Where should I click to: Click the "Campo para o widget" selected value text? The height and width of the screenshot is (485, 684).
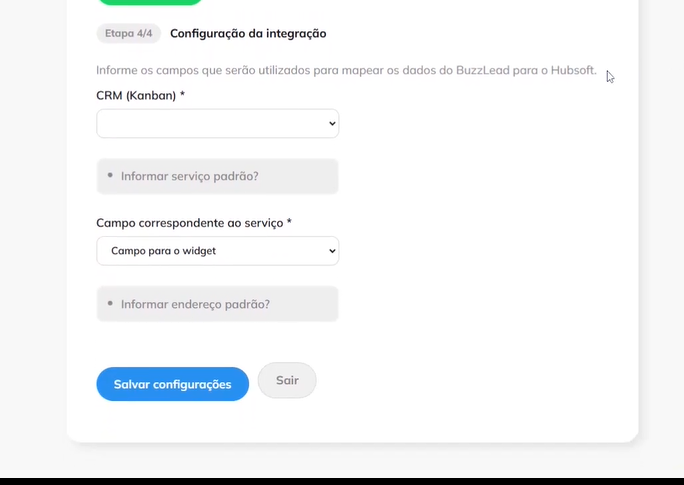pos(164,251)
